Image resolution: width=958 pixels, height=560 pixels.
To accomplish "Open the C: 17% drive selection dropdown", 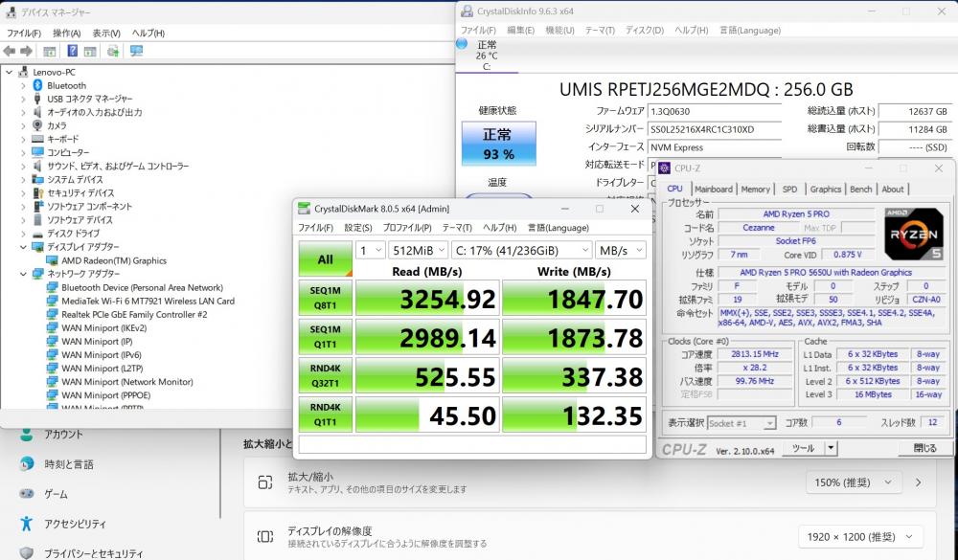I will point(522,251).
